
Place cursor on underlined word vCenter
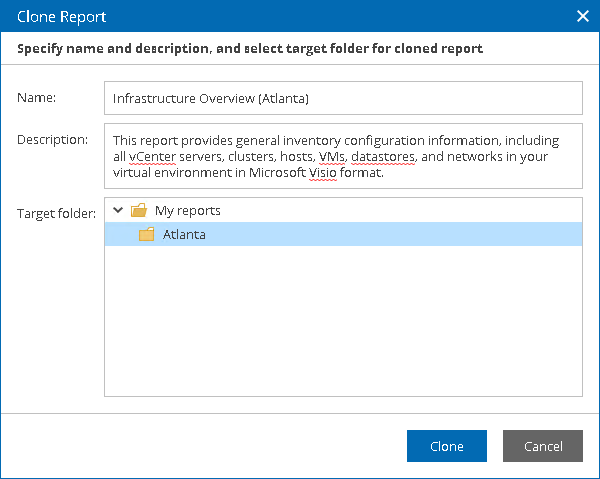pyautogui.click(x=151, y=157)
